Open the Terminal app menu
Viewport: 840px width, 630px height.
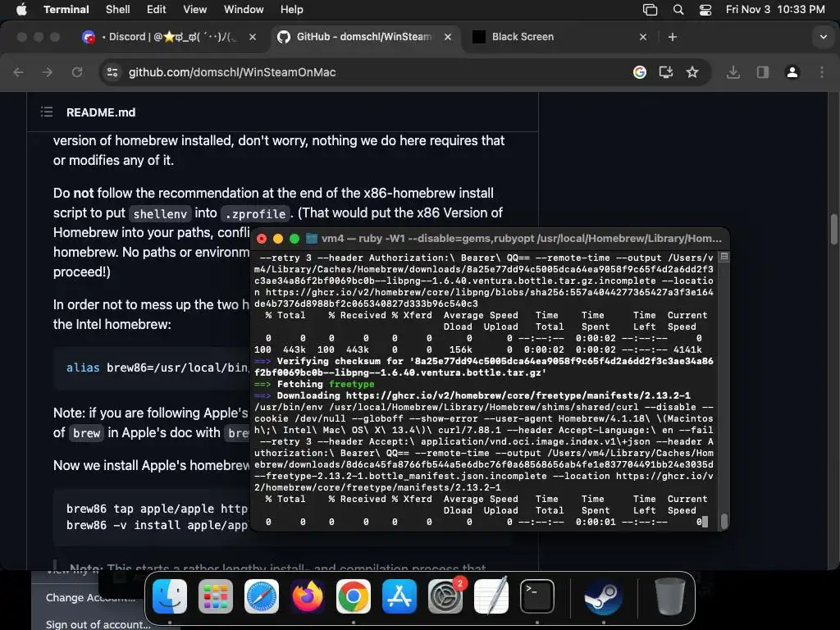[66, 9]
